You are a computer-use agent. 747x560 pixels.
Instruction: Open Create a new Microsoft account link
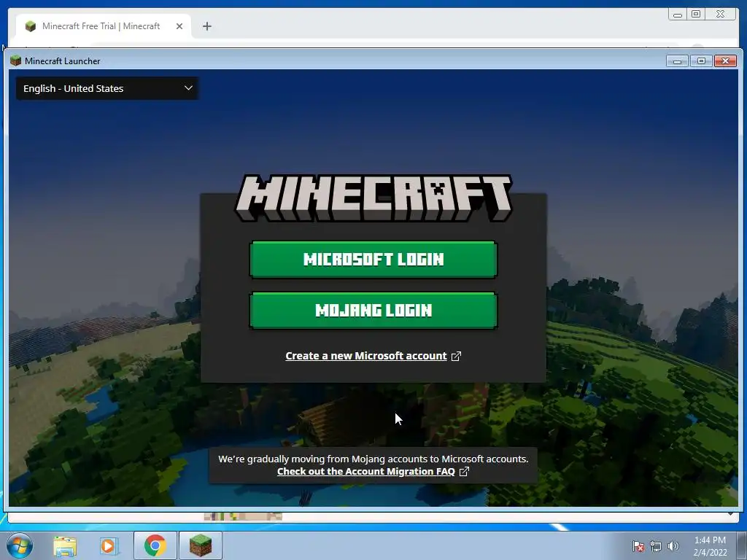(x=366, y=356)
